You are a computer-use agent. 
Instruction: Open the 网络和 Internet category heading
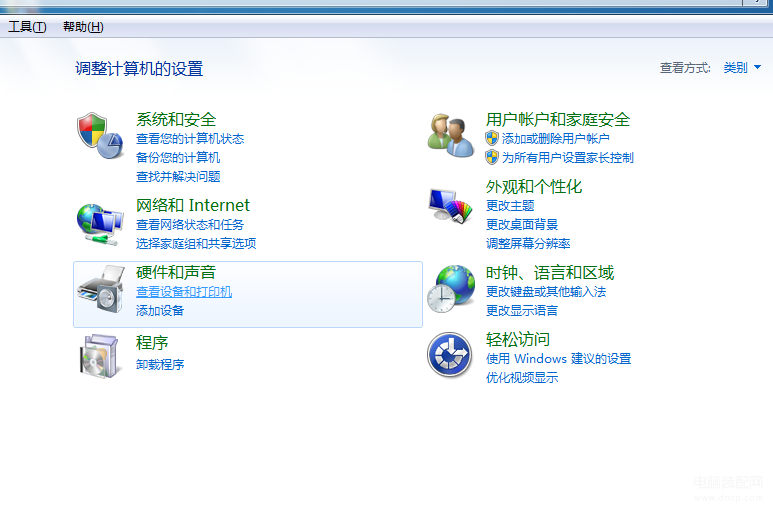(193, 204)
